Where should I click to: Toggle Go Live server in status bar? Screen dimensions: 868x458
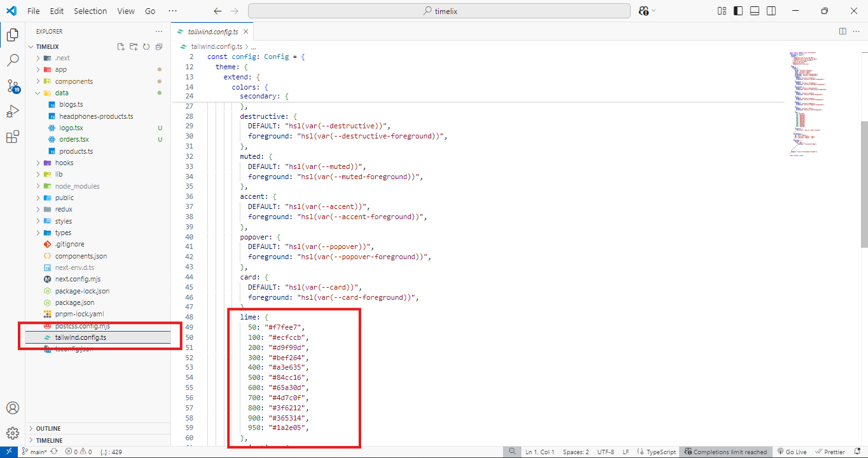pyautogui.click(x=792, y=452)
